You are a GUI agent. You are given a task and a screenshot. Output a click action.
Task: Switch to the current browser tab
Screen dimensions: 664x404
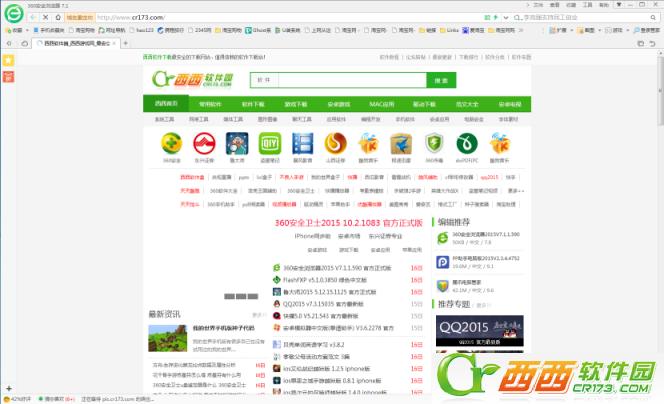(x=75, y=43)
